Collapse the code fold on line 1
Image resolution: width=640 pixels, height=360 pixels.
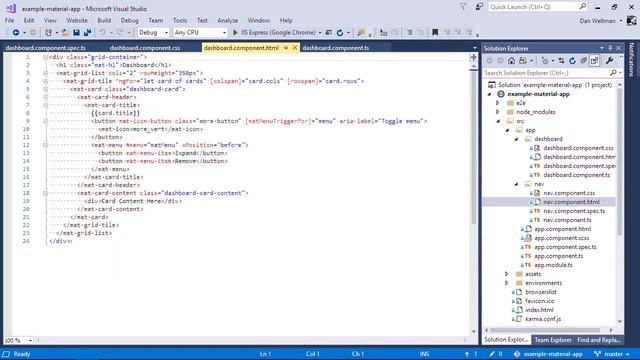45,57
